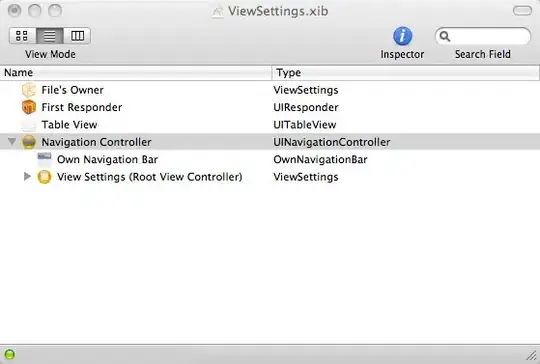
Task: Click the Navigation Controller icon
Action: [29, 142]
